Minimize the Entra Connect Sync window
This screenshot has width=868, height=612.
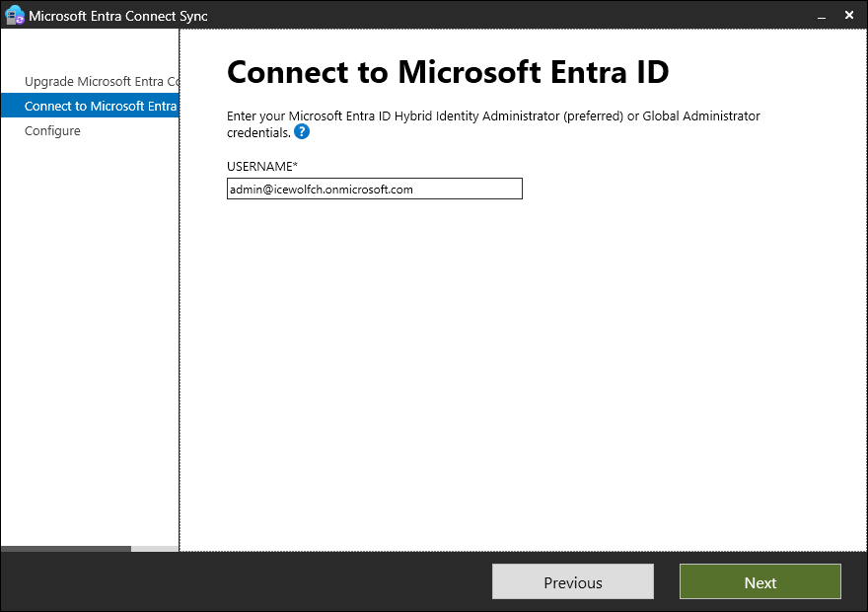[822, 16]
